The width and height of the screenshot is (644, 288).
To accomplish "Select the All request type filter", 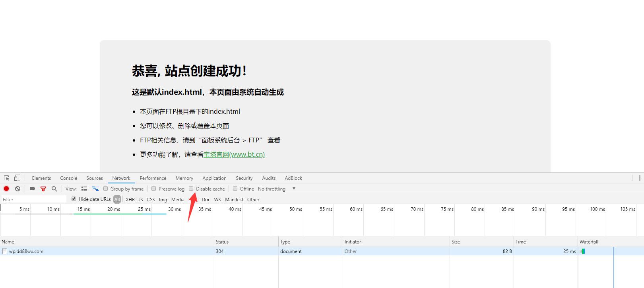I will click(x=117, y=200).
